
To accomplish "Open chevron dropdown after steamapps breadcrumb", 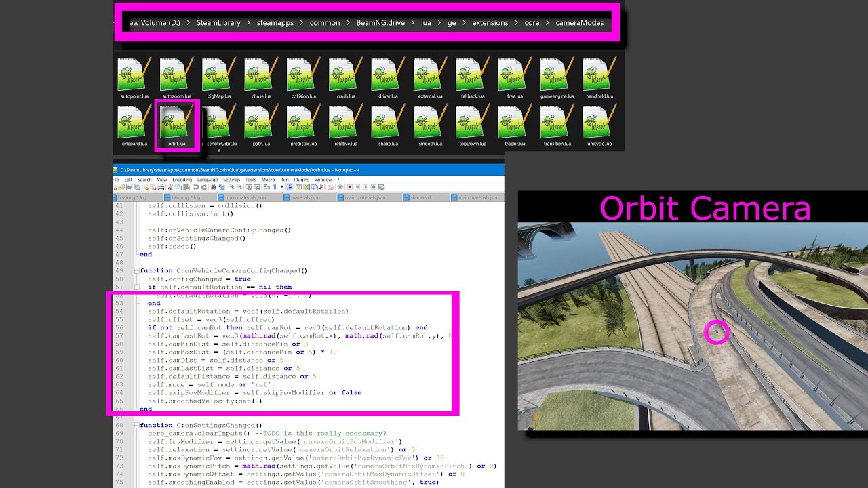I will pyautogui.click(x=301, y=22).
